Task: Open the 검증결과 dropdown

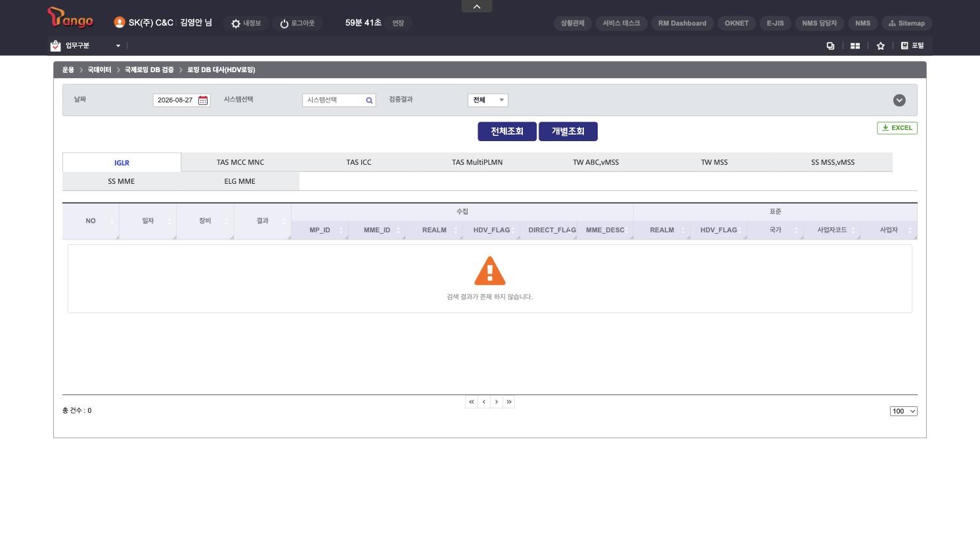Action: (488, 100)
